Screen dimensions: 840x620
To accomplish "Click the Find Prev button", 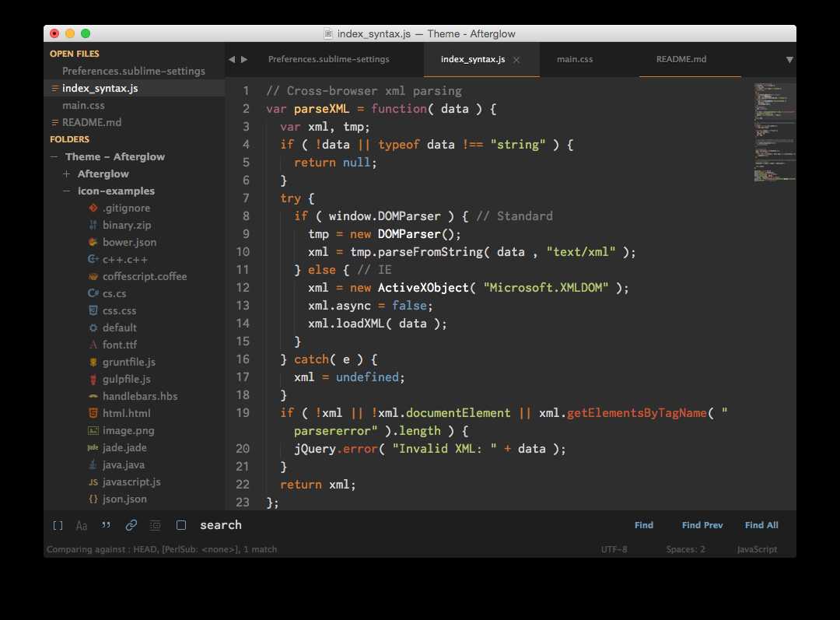I will click(x=702, y=525).
